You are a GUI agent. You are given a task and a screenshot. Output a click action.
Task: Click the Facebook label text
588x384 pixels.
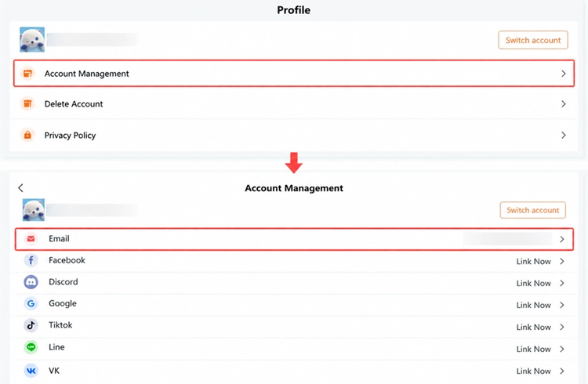pos(67,260)
